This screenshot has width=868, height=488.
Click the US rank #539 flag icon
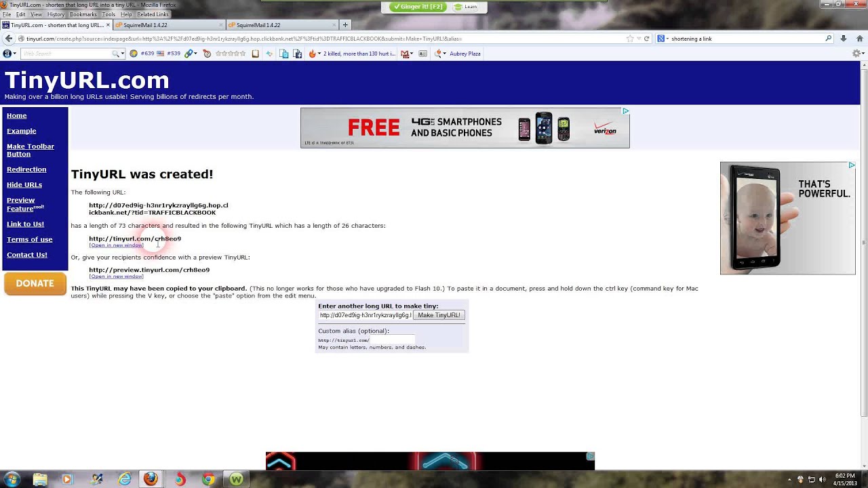(161, 54)
